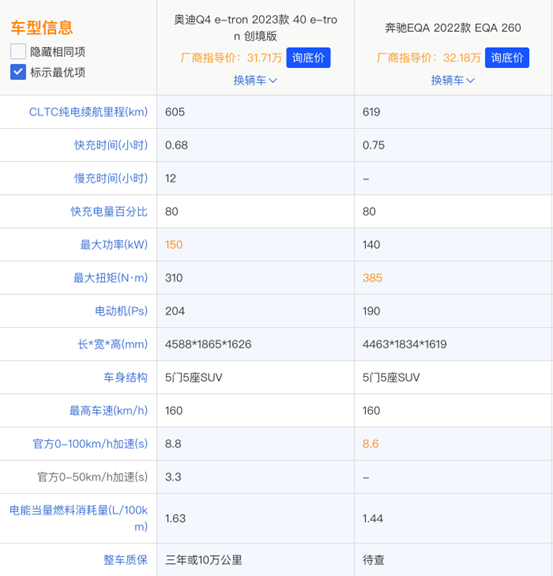Click the chevron next to Audi 换辆车

(273, 81)
